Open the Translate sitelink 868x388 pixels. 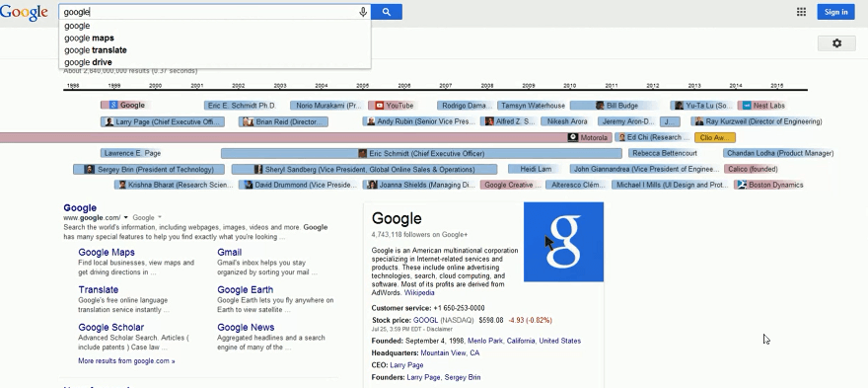click(x=98, y=290)
